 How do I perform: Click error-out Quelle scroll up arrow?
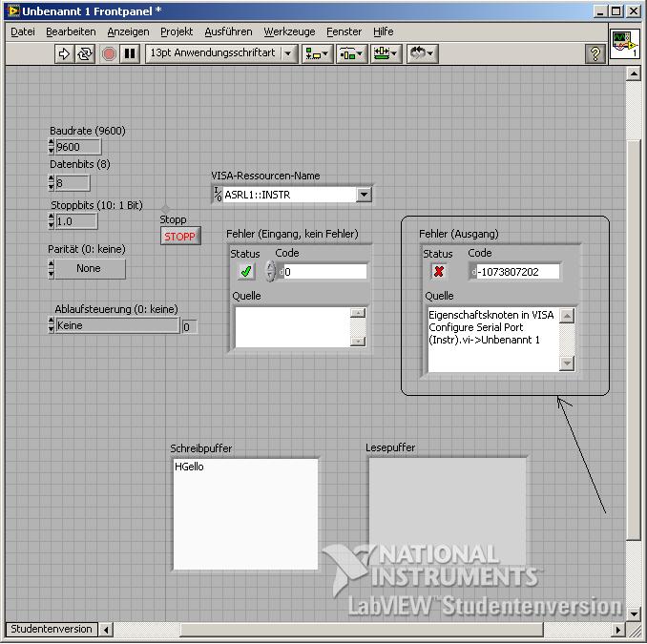coord(567,316)
